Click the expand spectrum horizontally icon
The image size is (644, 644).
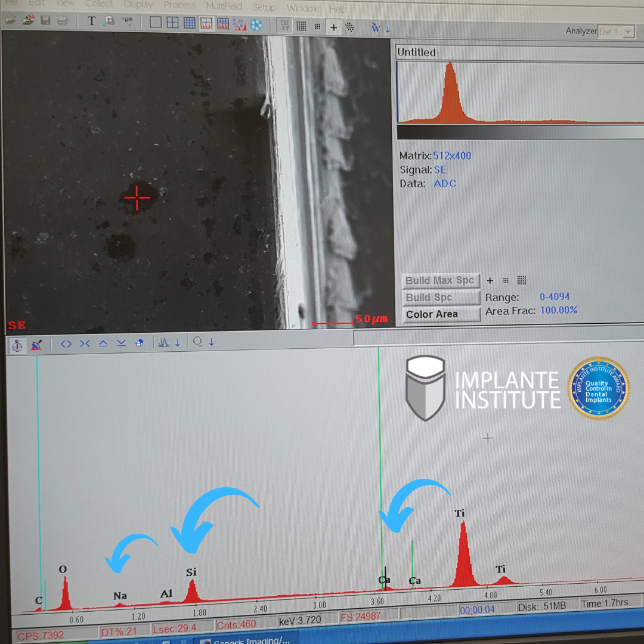66,343
